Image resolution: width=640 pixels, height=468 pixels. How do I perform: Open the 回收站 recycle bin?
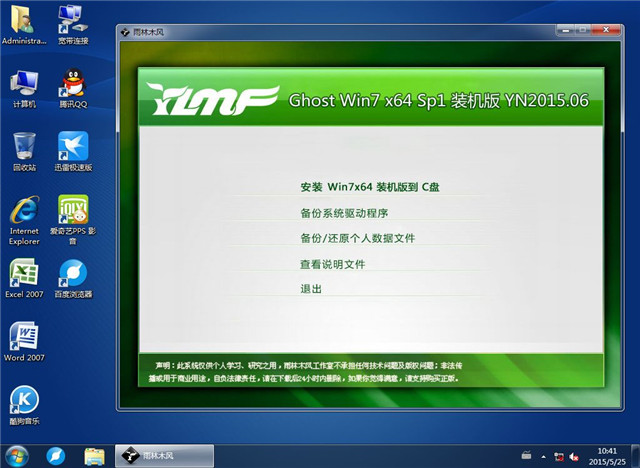[24, 147]
